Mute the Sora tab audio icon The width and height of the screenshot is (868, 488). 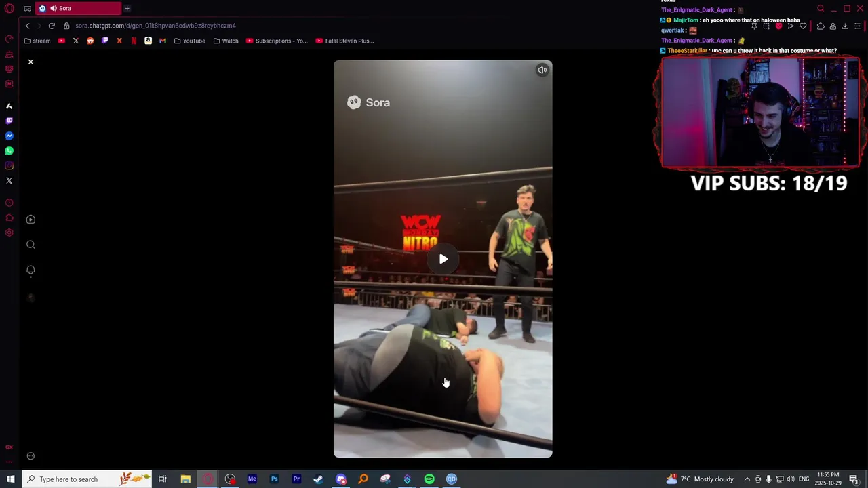pyautogui.click(x=53, y=8)
